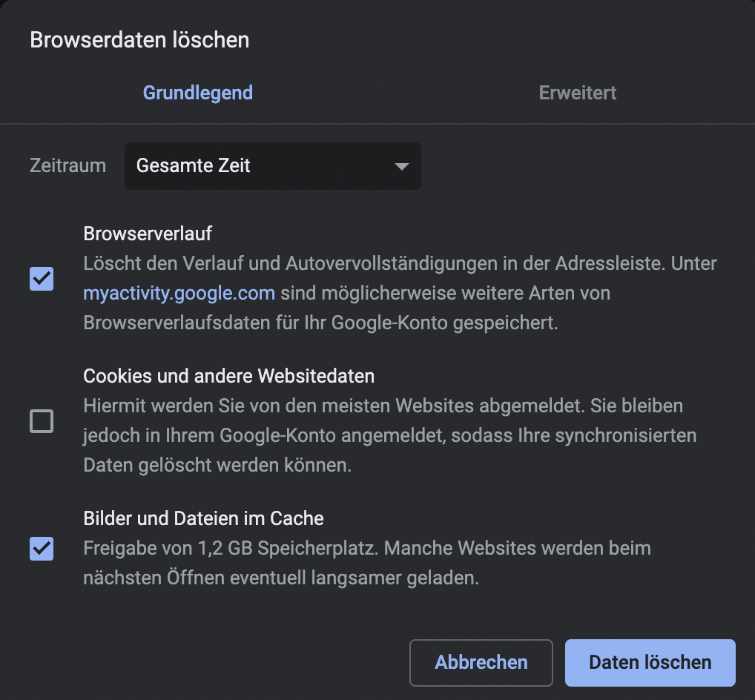Click the Browserverlauf heading text
This screenshot has height=700, width=755.
click(x=148, y=234)
